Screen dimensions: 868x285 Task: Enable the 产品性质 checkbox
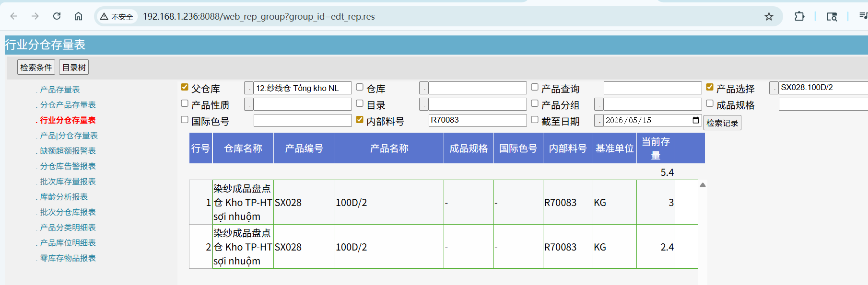[x=185, y=103]
